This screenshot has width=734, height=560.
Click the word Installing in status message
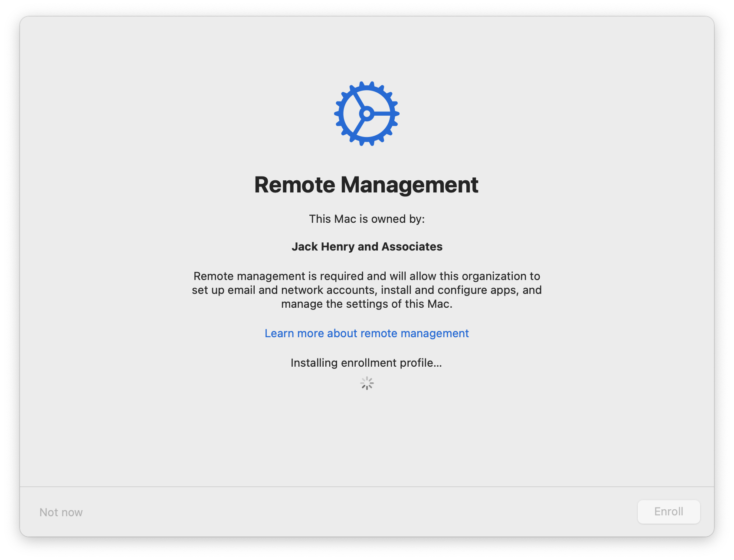coord(314,363)
